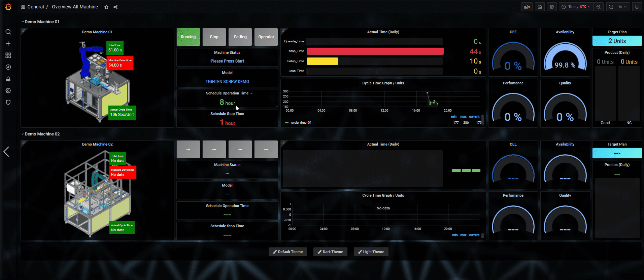Go to the General folder breadcrumb
This screenshot has width=644, height=280.
35,7
